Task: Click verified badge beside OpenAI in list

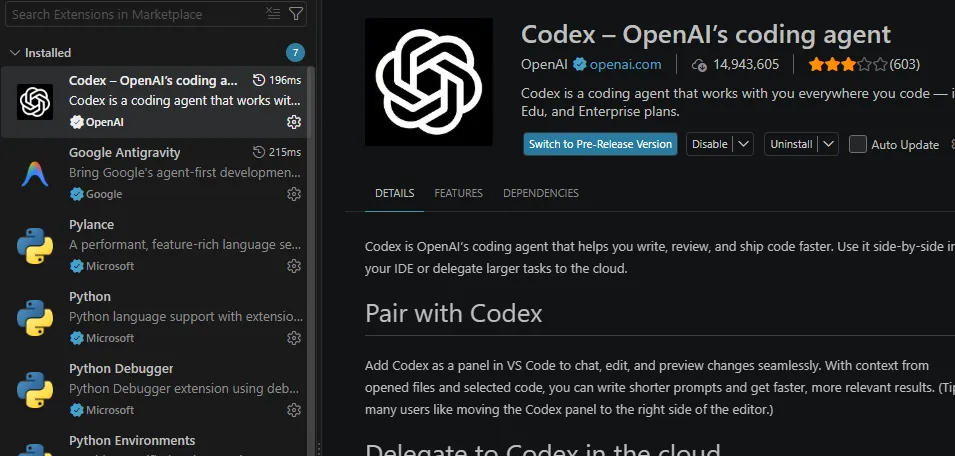Action: pos(76,122)
